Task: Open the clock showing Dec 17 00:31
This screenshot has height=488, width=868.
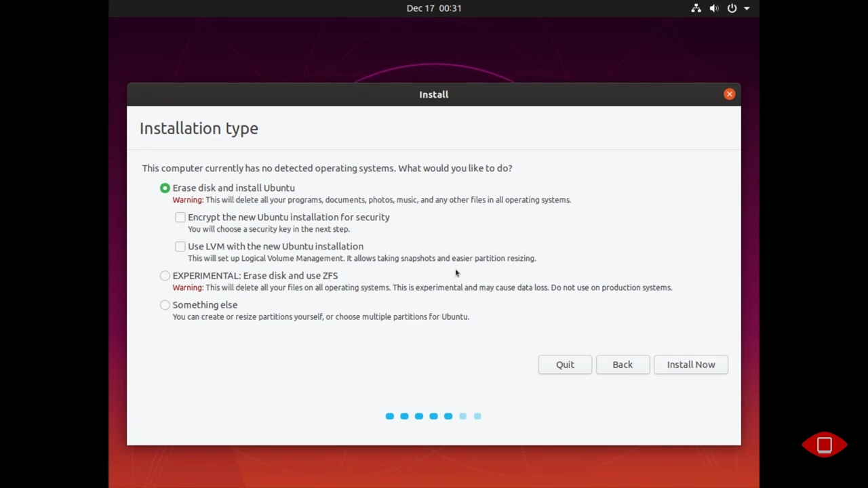Action: click(434, 8)
